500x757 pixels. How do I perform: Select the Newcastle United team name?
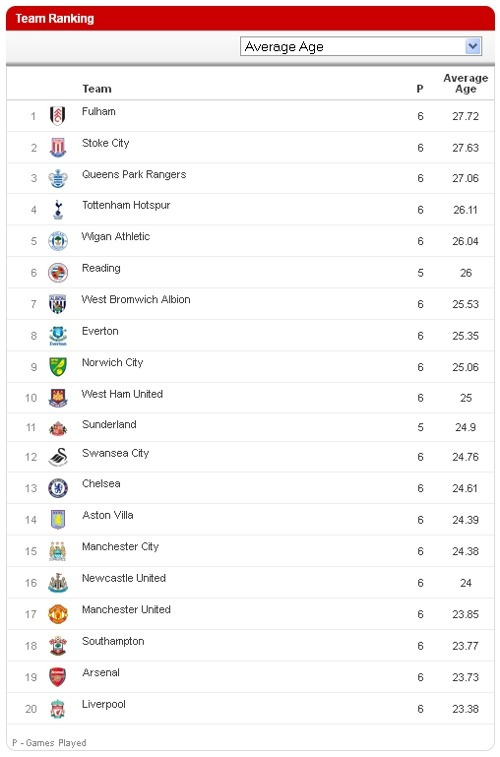(124, 578)
